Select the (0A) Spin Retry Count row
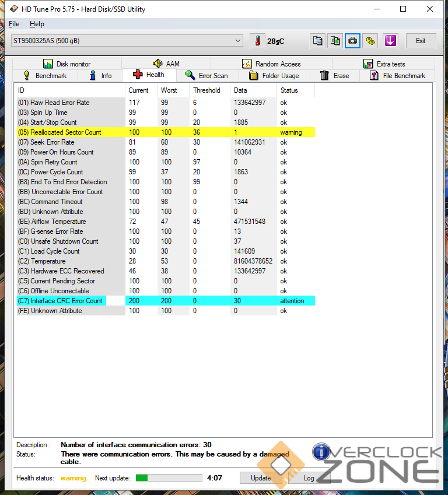This screenshot has width=448, height=495. 166,162
